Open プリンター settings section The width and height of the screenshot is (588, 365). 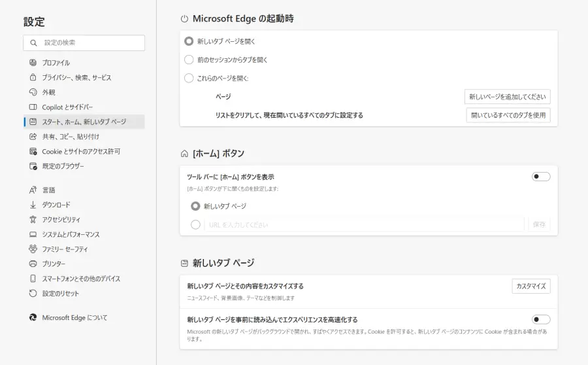pos(84,264)
